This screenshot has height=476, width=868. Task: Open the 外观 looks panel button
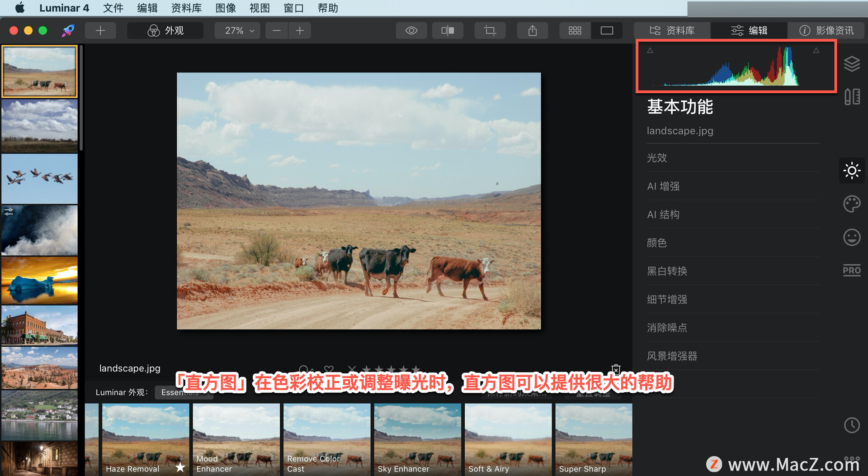pos(165,30)
